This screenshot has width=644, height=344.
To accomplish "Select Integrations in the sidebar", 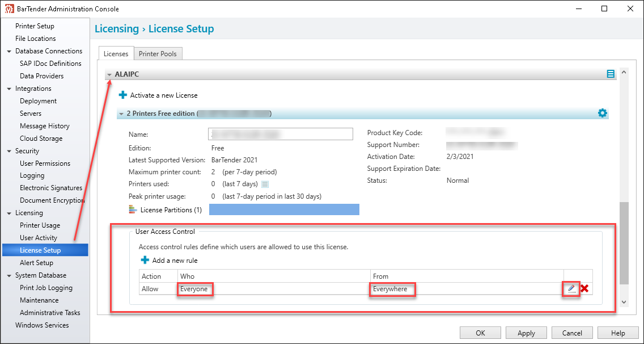I will [33, 89].
